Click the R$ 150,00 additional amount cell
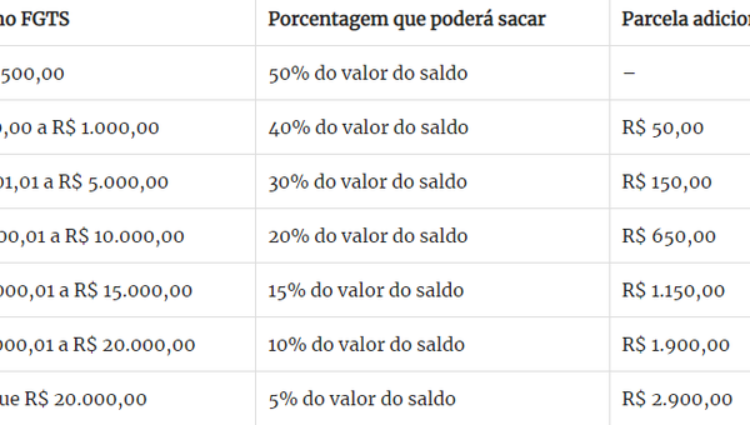Image resolution: width=750 pixels, height=425 pixels. coord(667,182)
